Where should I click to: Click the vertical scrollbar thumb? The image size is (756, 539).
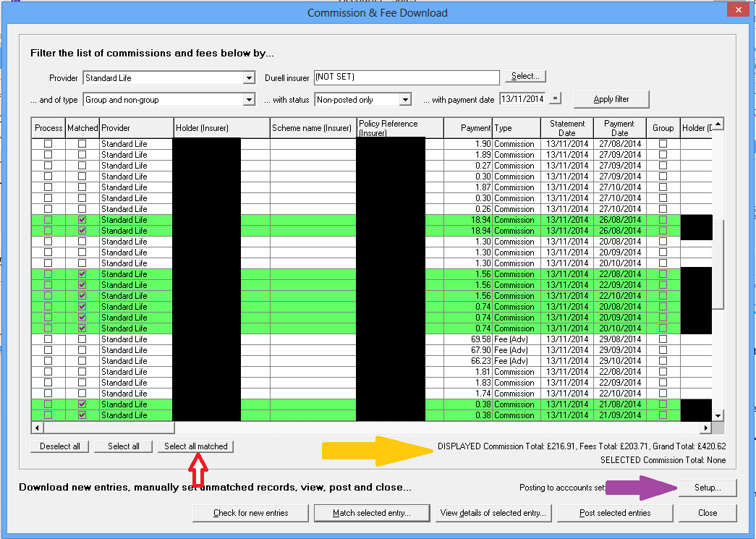click(x=718, y=266)
